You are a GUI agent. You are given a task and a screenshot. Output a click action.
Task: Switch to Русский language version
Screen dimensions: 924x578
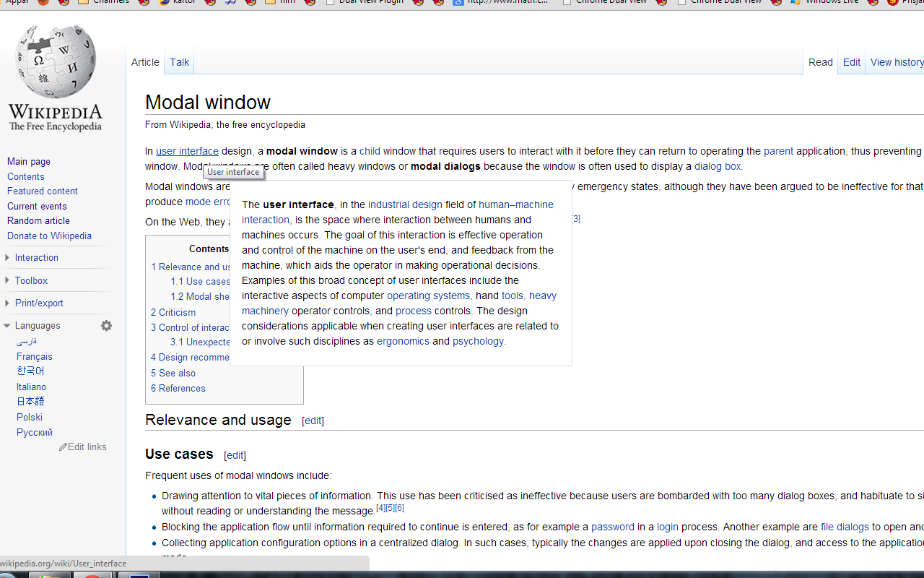35,433
